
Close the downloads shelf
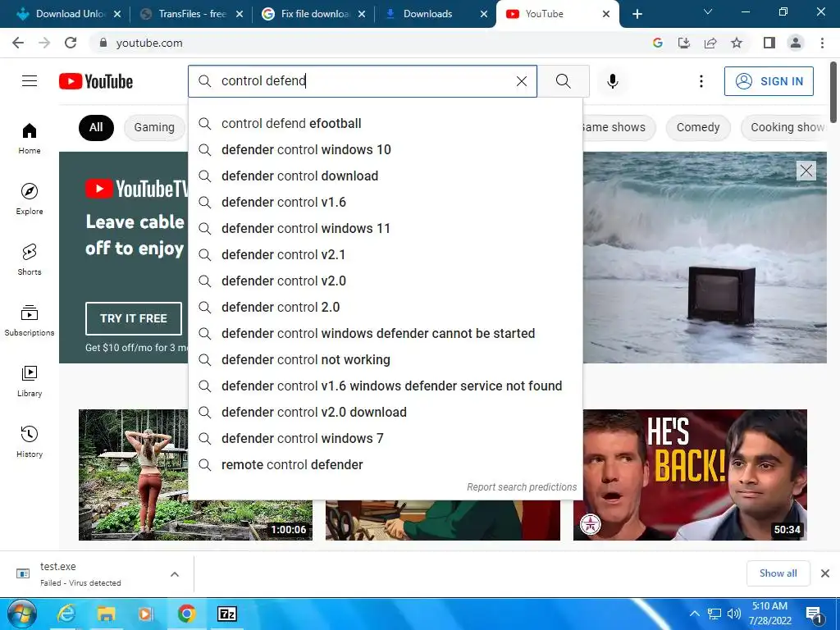pyautogui.click(x=825, y=573)
